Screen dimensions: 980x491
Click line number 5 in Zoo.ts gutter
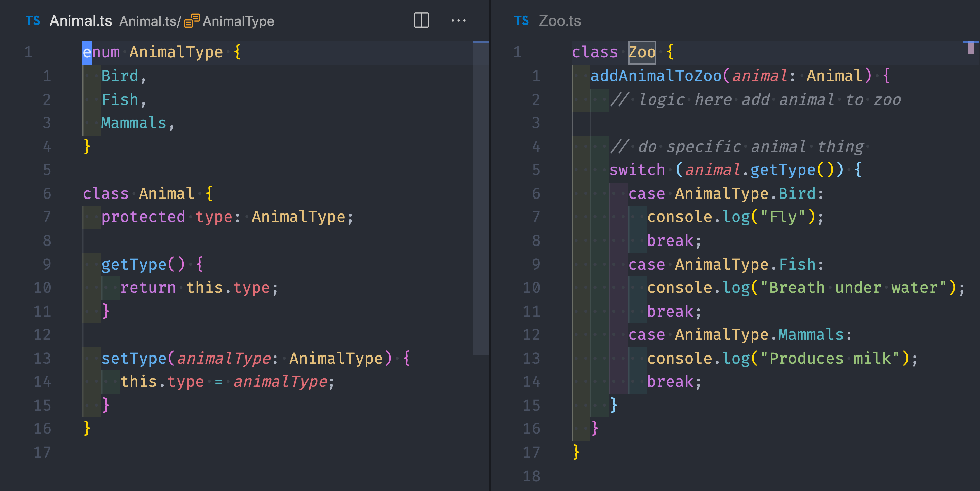tap(536, 170)
